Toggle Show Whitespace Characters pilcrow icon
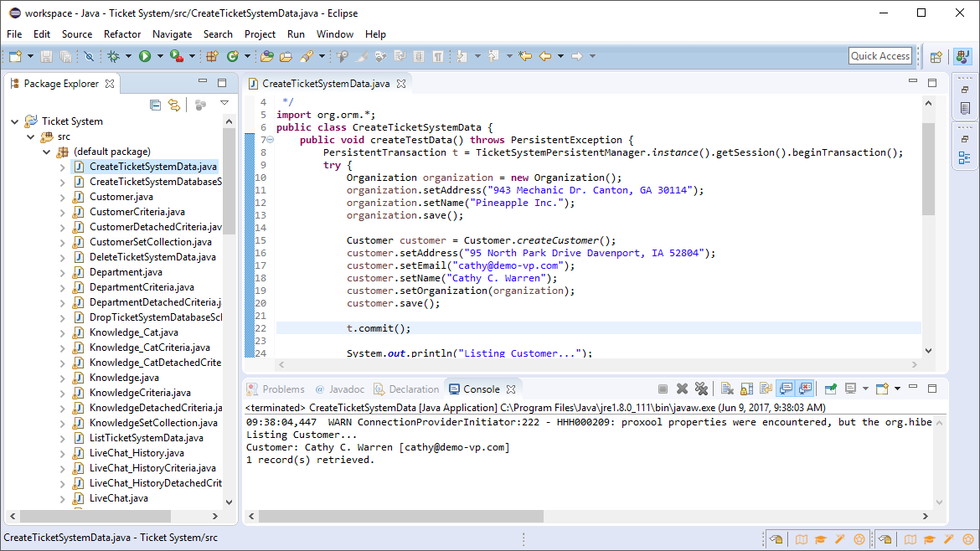Viewport: 980px width, 551px height. [x=438, y=56]
